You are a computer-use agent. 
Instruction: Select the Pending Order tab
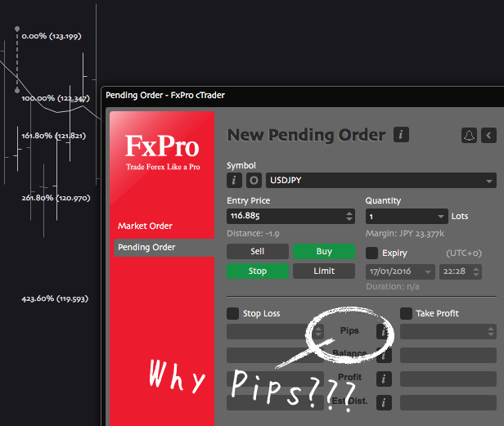tap(164, 248)
